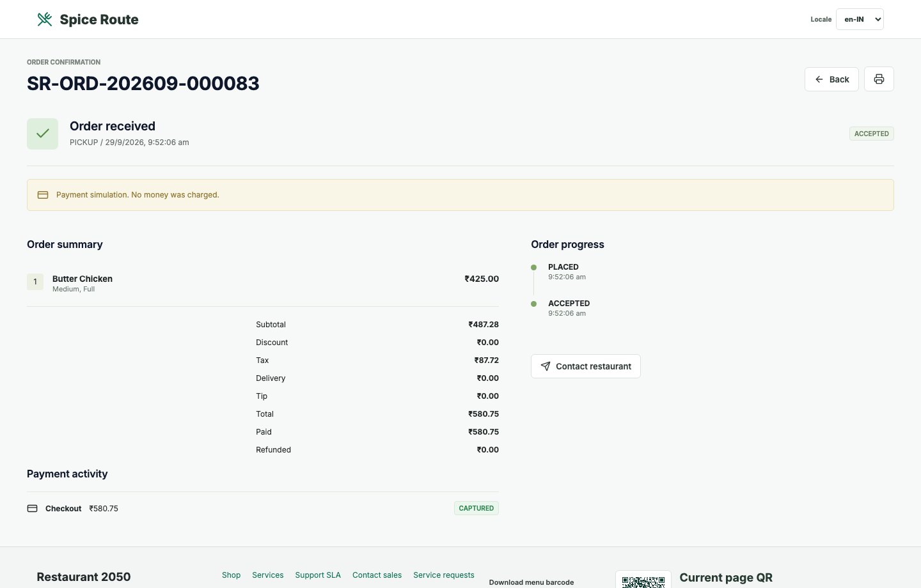Click the Medium, Full item options text
Viewport: 921px width, 588px height.
point(74,290)
